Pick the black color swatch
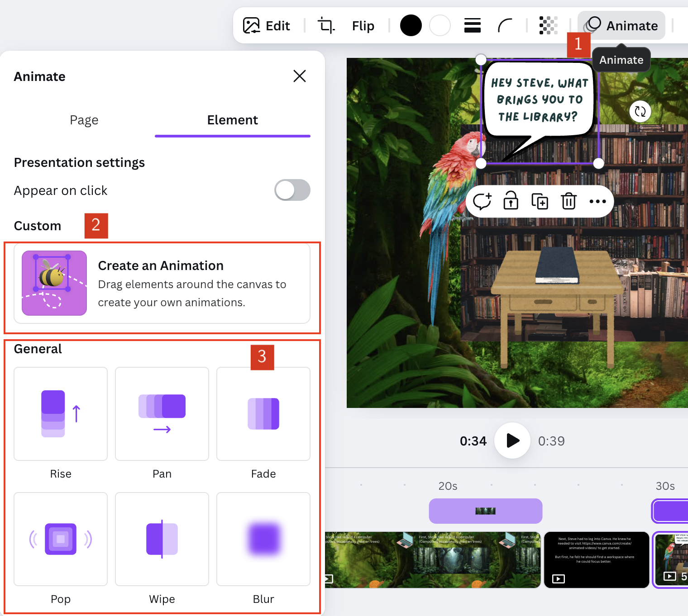 pos(411,25)
